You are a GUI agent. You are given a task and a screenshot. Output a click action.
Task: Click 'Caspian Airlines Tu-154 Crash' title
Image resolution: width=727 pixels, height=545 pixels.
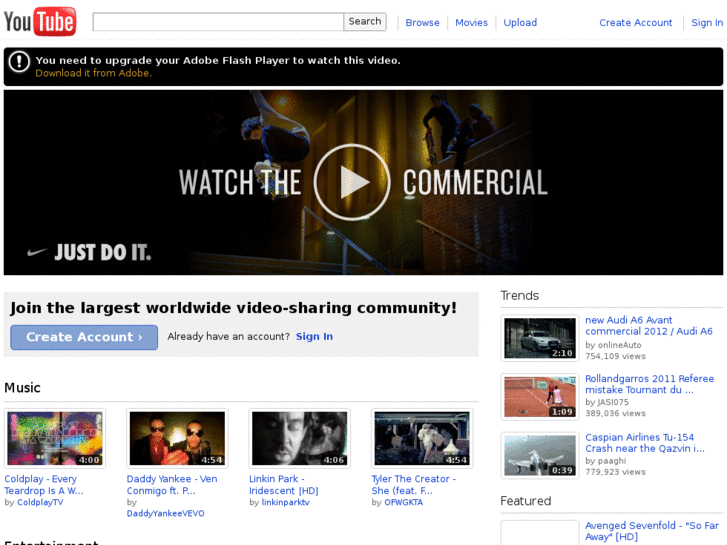click(644, 443)
